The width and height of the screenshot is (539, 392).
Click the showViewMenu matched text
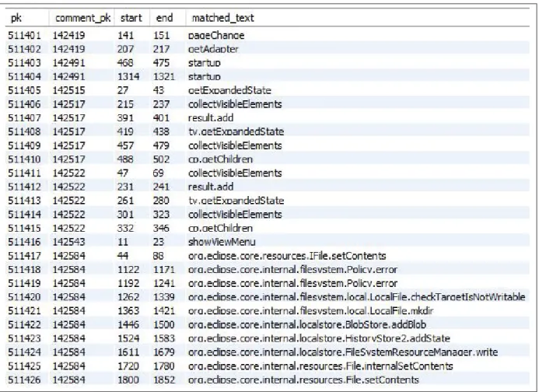(222, 242)
